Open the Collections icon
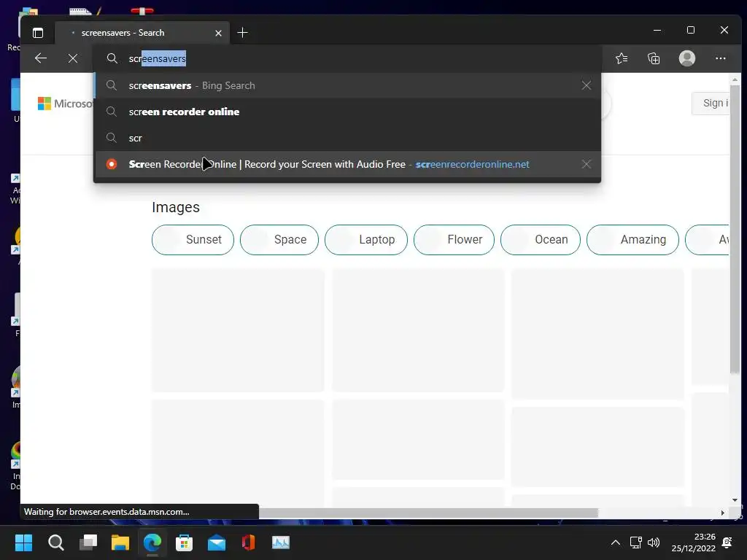 [x=654, y=58]
